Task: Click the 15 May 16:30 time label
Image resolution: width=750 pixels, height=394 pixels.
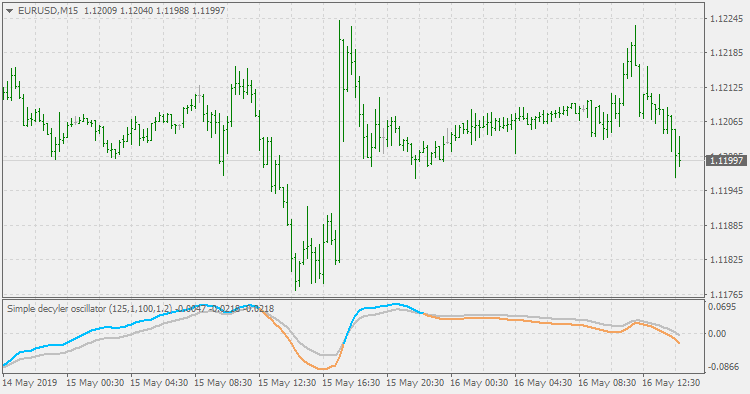Action: [x=351, y=383]
